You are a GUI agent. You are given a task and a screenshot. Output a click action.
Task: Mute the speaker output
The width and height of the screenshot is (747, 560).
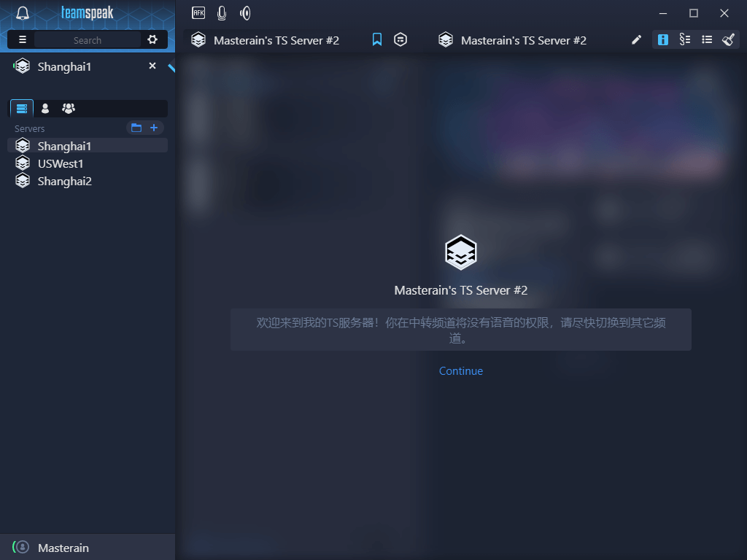[245, 13]
